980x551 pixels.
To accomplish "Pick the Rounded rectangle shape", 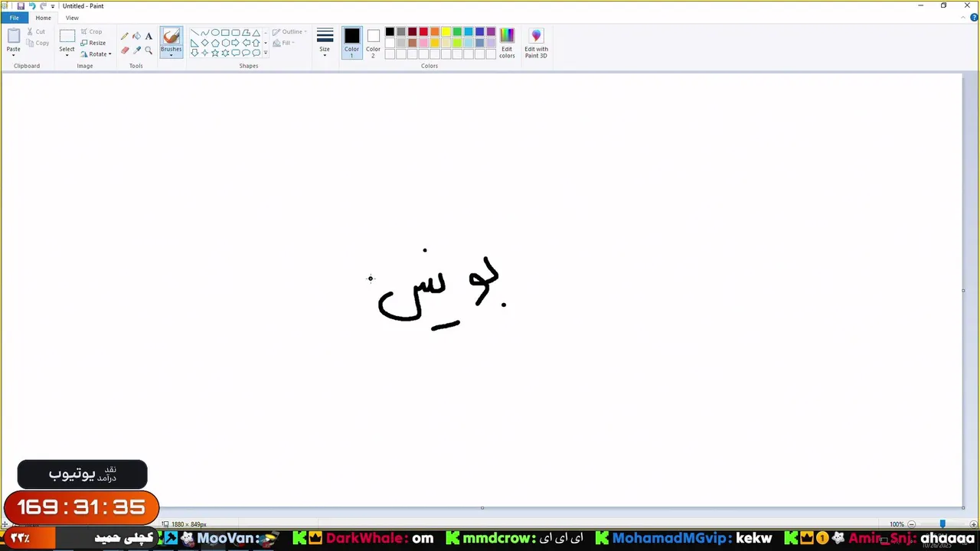I will click(236, 33).
